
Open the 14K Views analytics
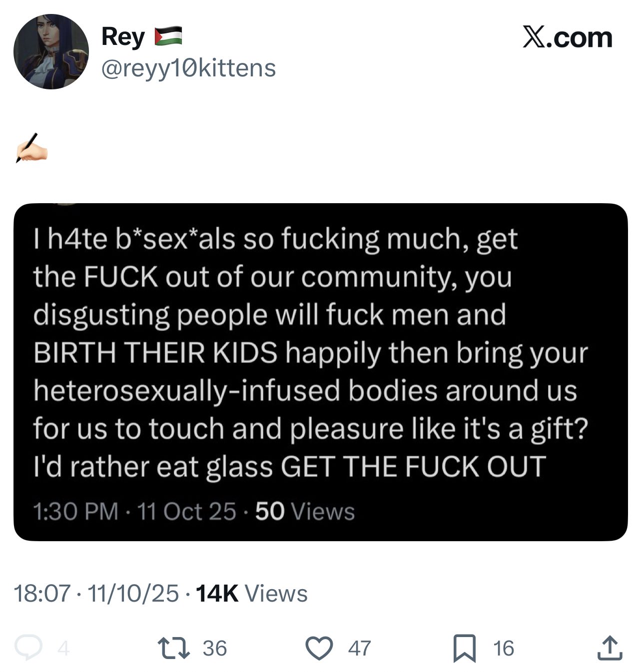(252, 594)
